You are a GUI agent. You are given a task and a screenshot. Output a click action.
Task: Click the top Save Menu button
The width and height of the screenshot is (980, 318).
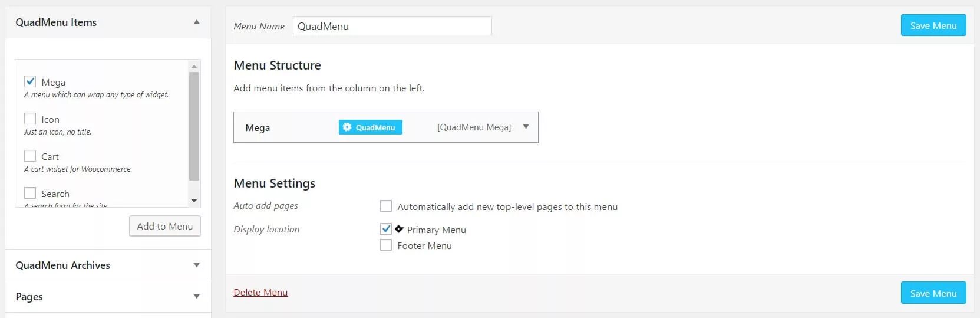[x=933, y=25]
